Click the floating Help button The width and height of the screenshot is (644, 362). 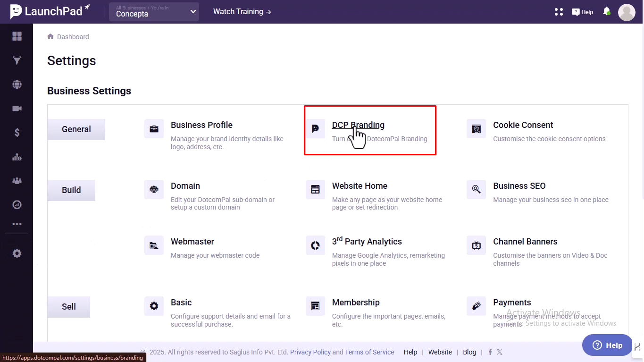(607, 345)
